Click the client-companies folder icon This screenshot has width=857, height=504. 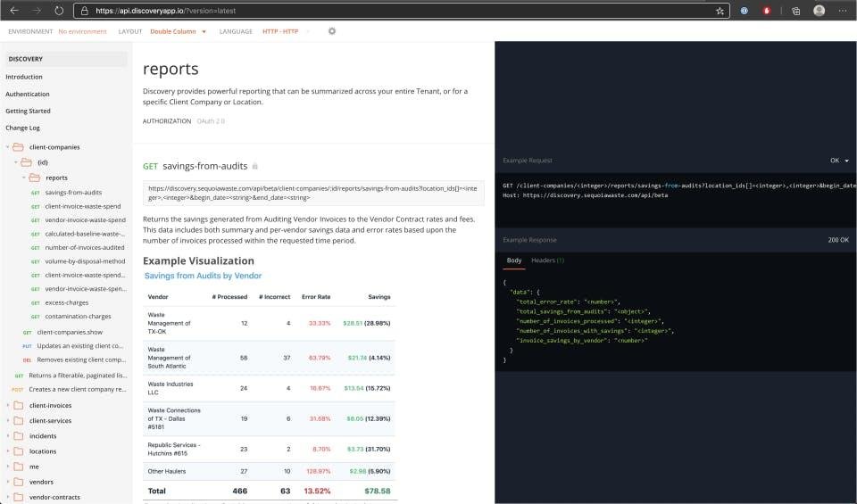click(x=18, y=147)
